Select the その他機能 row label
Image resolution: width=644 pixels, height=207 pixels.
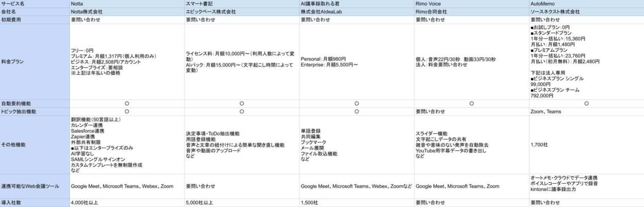click(x=13, y=145)
